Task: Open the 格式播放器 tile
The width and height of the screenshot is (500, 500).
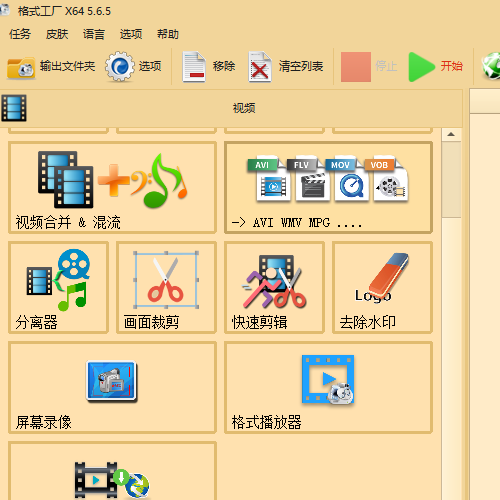Action: 328,387
